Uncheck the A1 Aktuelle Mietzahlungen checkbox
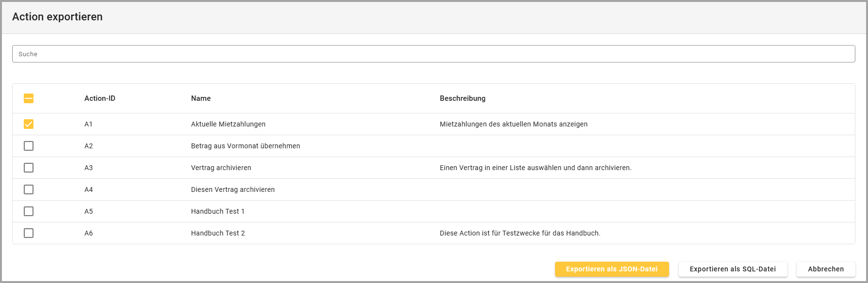 click(x=29, y=124)
